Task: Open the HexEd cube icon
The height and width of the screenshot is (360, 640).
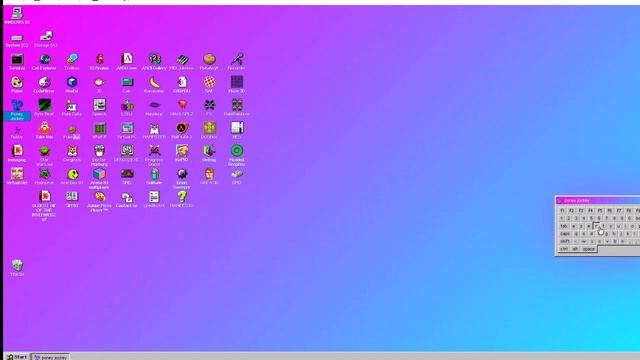Action: point(72,85)
